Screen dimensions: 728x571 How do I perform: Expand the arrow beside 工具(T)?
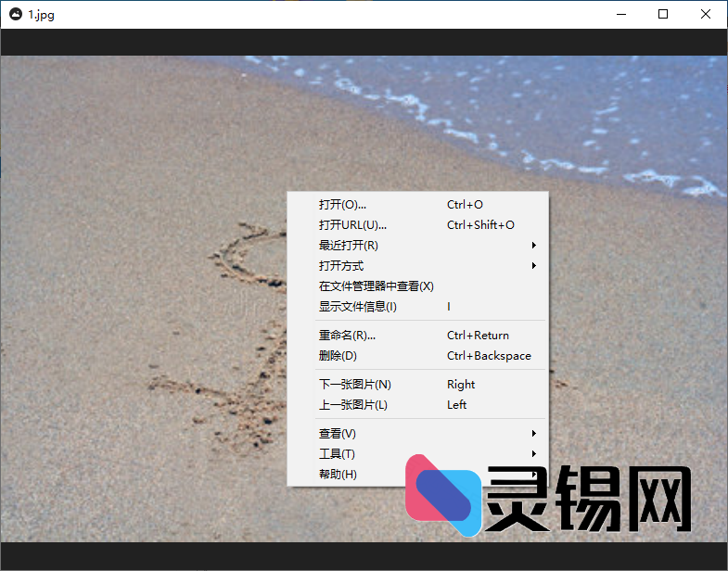click(534, 453)
